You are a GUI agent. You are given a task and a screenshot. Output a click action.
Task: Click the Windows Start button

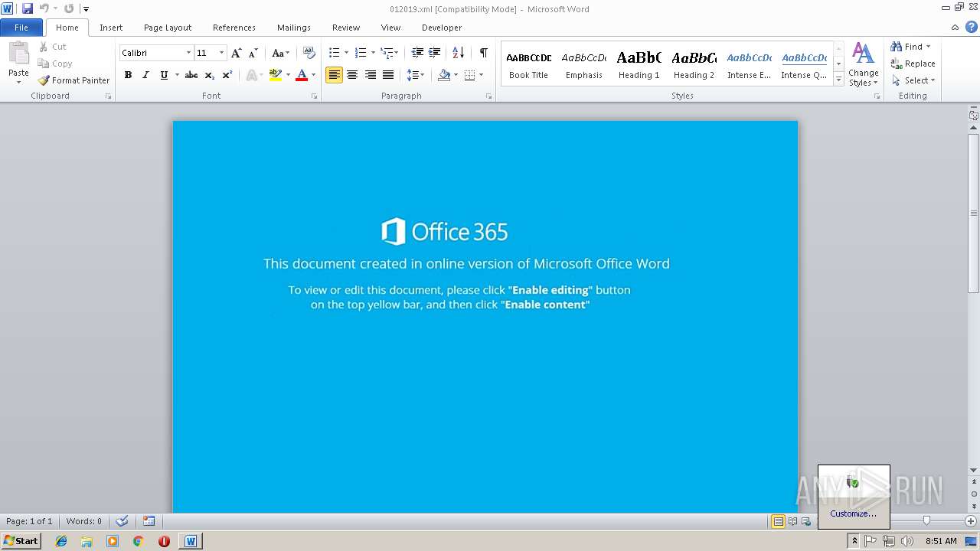click(21, 541)
